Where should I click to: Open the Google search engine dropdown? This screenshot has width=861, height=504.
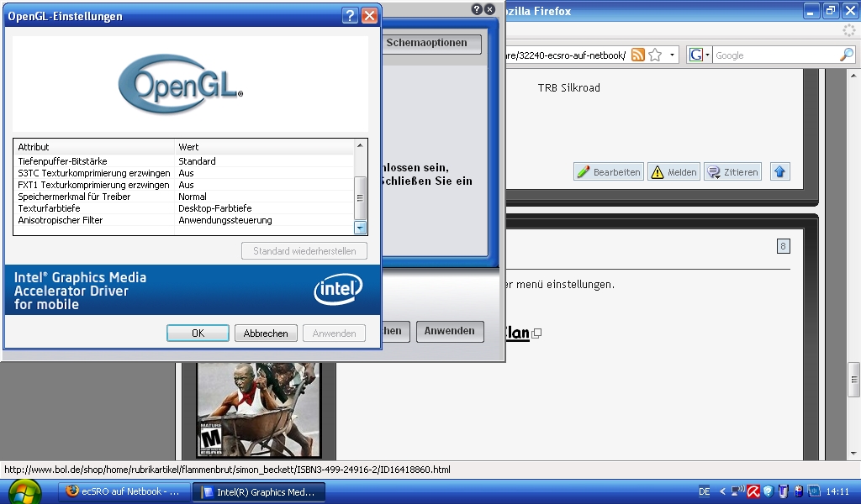700,55
